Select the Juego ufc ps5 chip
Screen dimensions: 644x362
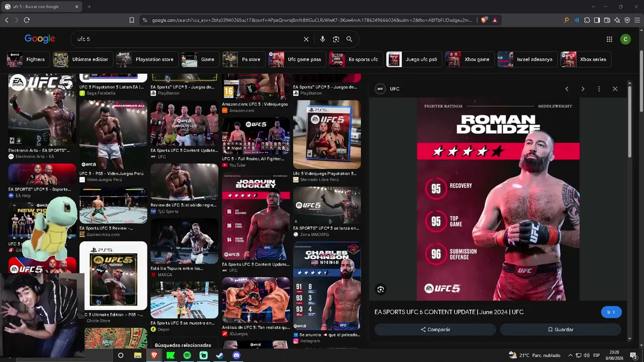(414, 59)
